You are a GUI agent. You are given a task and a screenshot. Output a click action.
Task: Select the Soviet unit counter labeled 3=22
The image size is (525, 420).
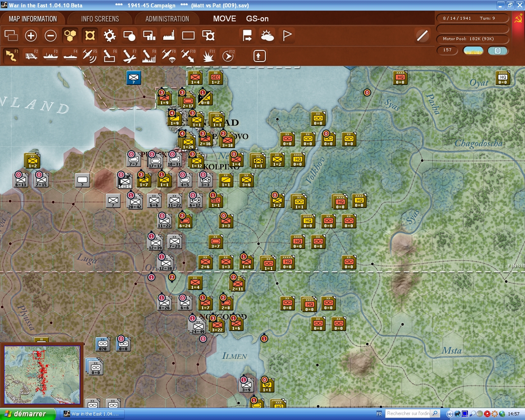217,324
